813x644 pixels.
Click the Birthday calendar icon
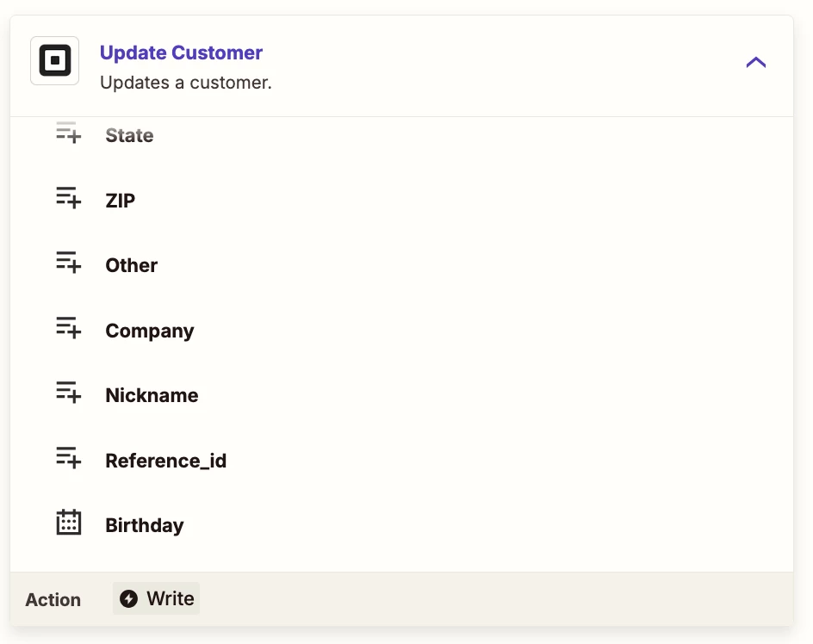click(68, 522)
